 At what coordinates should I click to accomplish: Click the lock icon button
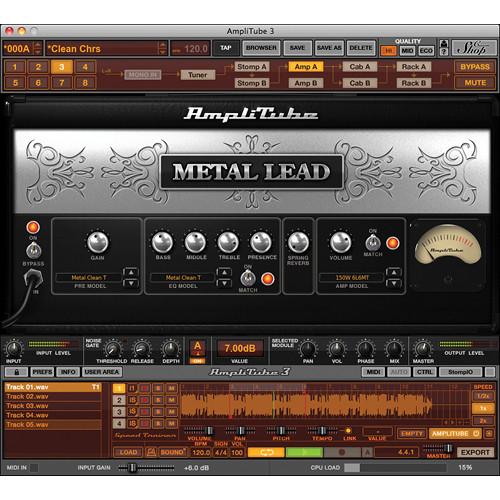tap(17, 372)
